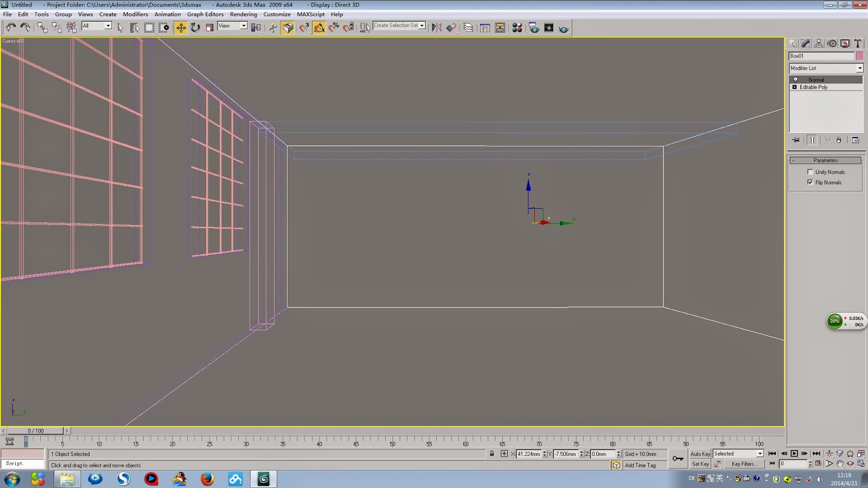This screenshot has width=868, height=488.
Task: Open the Rendered Frame Window
Action: [549, 28]
